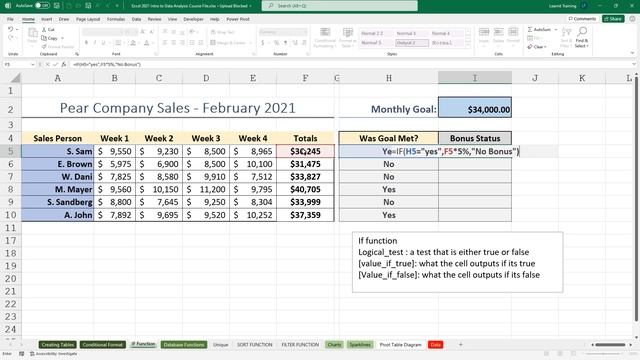Open the AutoSum dropdown arrow
Image resolution: width=640 pixels, height=360 pixels.
point(556,30)
